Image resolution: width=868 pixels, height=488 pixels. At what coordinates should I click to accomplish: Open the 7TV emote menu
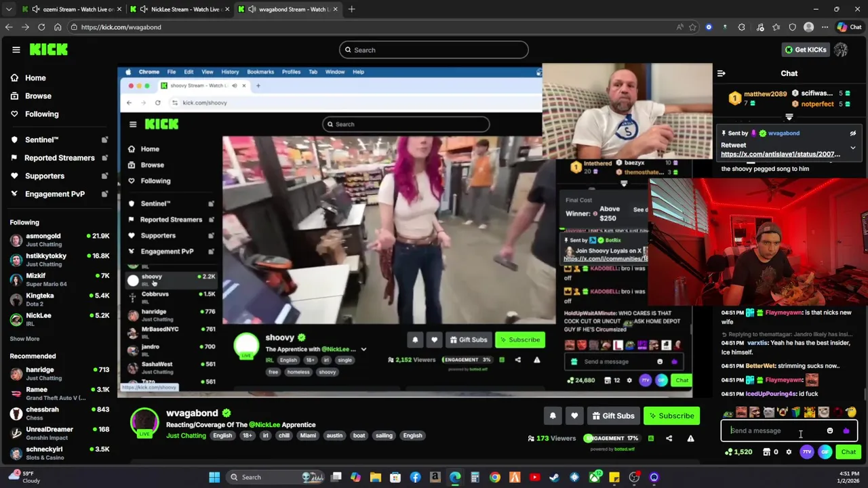click(x=806, y=452)
